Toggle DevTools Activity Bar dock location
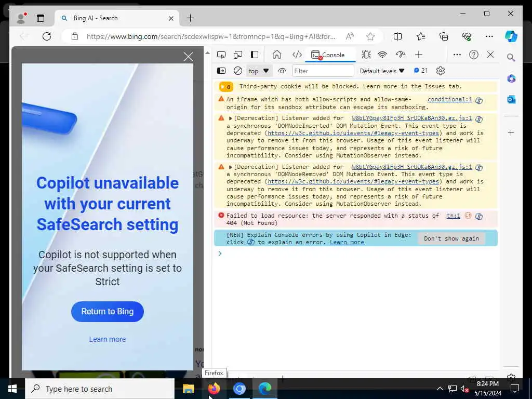 pos(255,55)
